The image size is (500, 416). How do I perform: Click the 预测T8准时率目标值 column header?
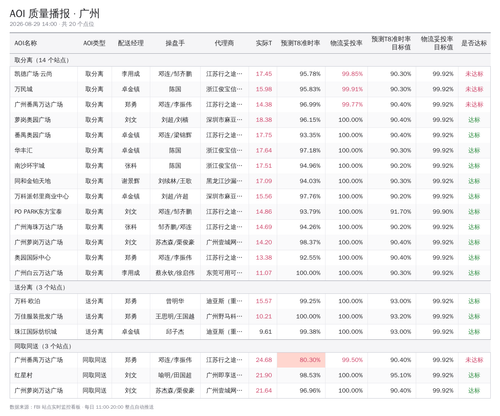391,43
